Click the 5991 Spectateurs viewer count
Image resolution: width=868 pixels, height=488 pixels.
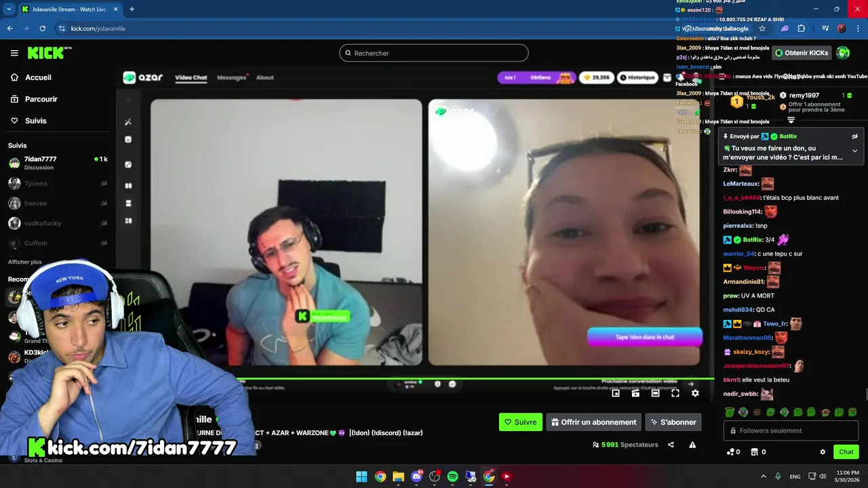(x=625, y=445)
